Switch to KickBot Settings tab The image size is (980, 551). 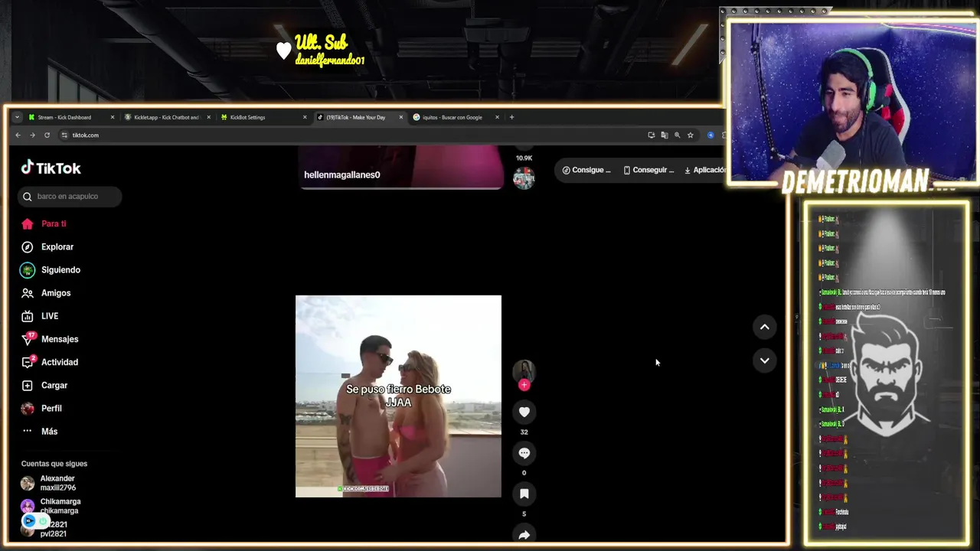264,117
